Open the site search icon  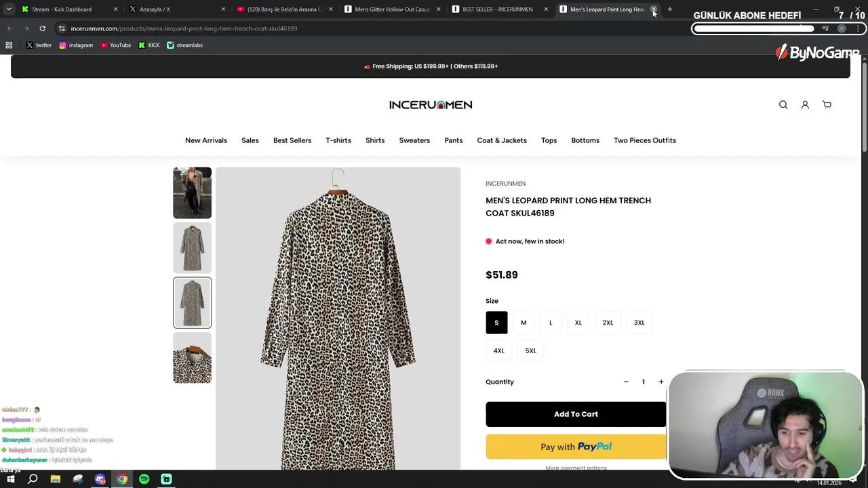[783, 105]
